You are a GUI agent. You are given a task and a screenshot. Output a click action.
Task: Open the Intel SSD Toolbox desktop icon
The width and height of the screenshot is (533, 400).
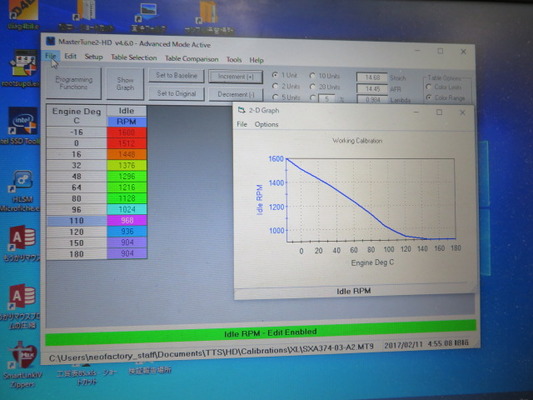[x=22, y=126]
